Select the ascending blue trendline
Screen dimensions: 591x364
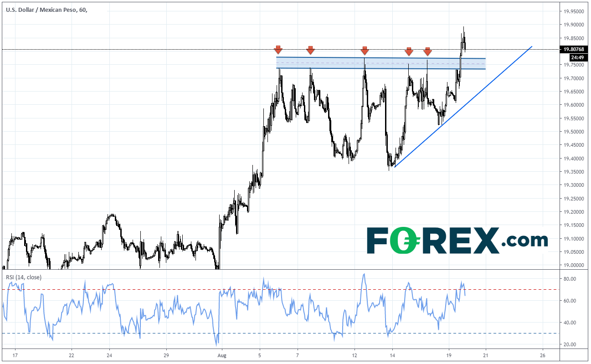tap(463, 106)
